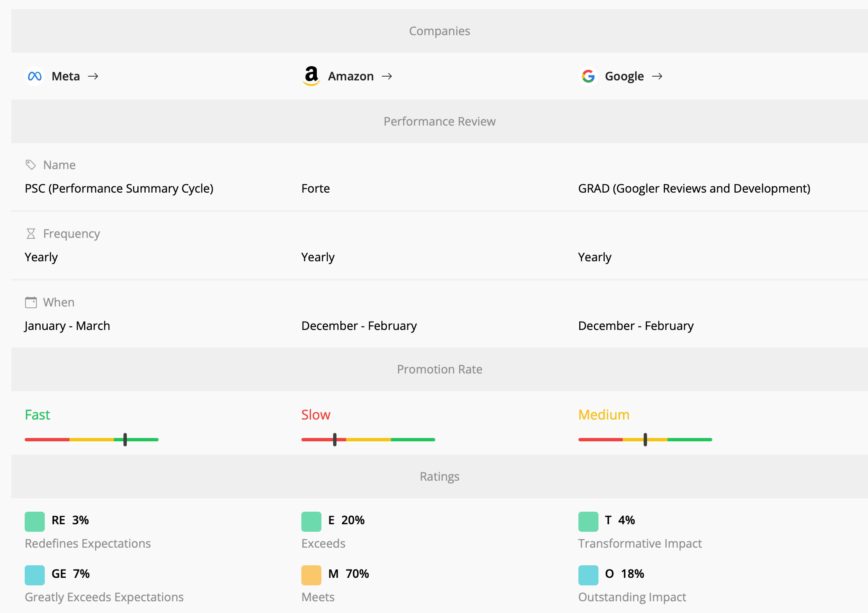Click orange swatch for M 70% rating
The width and height of the screenshot is (868, 613).
point(311,575)
